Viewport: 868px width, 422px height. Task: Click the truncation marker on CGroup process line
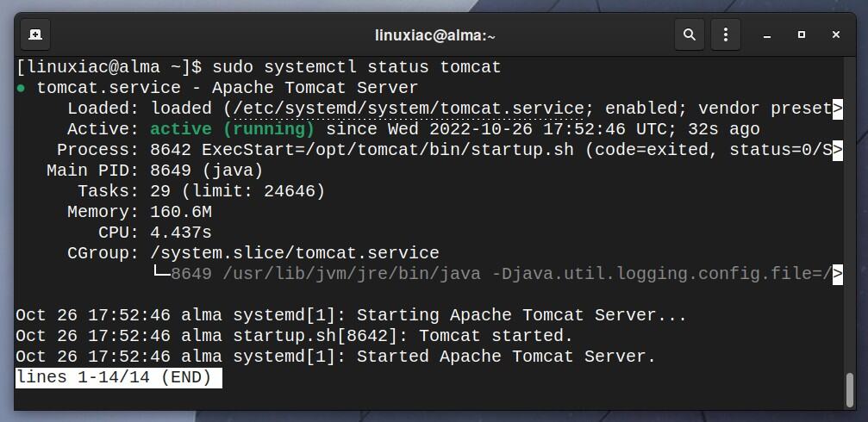click(x=838, y=274)
